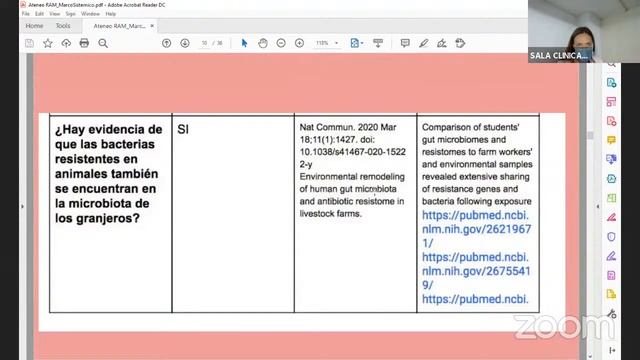Expand the left navigation pane arrow
Viewport: 640px width, 360px height.
click(22, 207)
